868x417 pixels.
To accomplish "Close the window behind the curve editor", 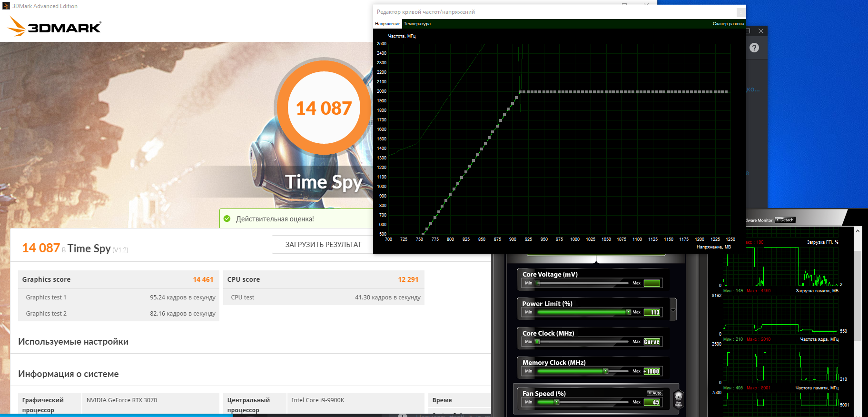I will [x=761, y=31].
